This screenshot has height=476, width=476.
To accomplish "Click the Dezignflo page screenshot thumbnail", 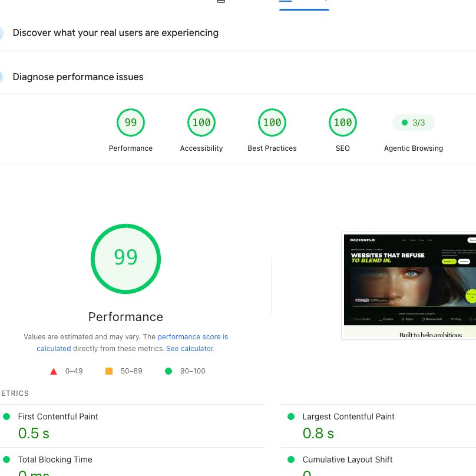I will [409, 286].
